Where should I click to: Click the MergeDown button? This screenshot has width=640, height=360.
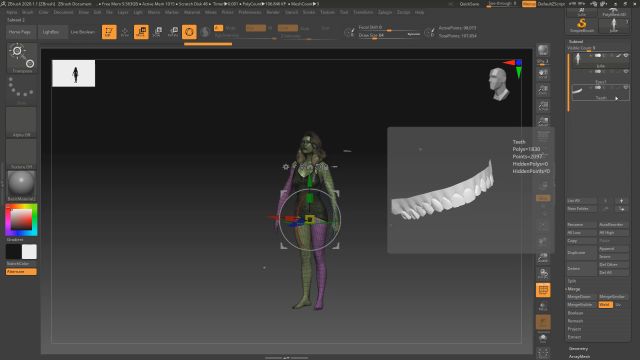click(x=581, y=297)
